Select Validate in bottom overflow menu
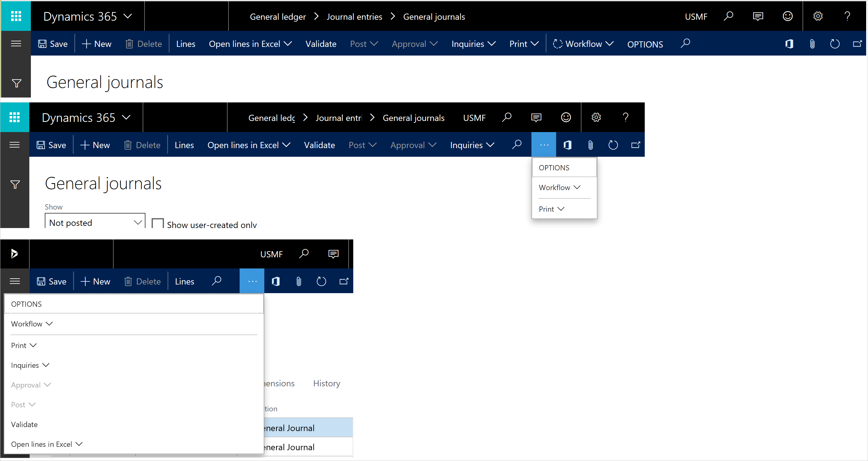The image size is (868, 461). (24, 424)
